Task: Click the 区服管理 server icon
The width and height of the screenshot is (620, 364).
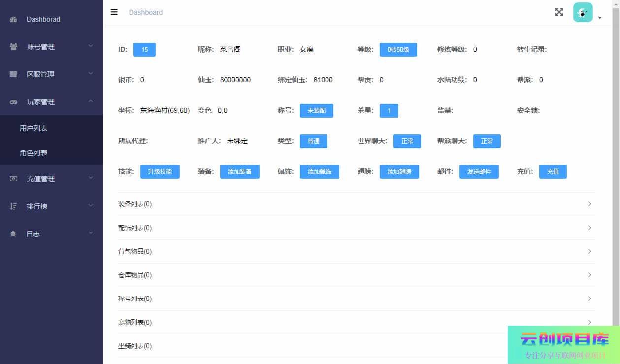Action: (14, 74)
